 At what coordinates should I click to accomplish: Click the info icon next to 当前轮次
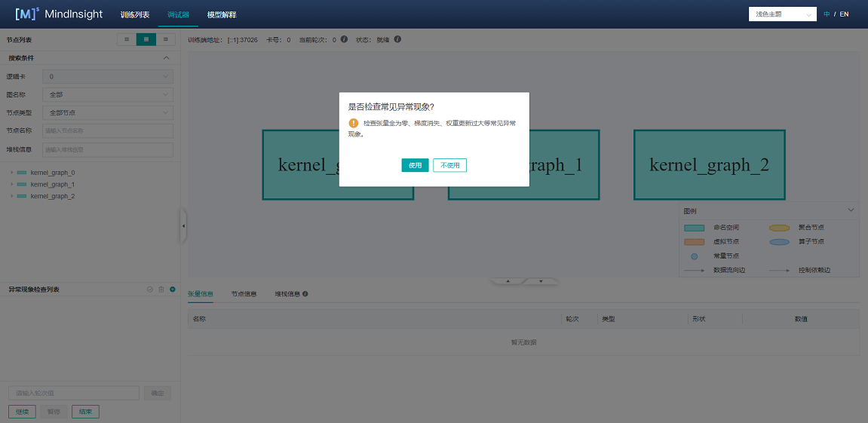point(344,39)
